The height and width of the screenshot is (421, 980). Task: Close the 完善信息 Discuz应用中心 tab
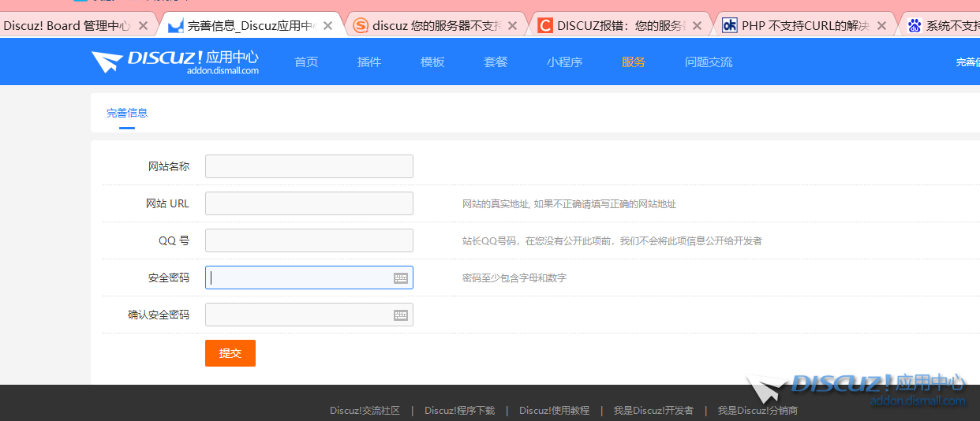(x=327, y=25)
